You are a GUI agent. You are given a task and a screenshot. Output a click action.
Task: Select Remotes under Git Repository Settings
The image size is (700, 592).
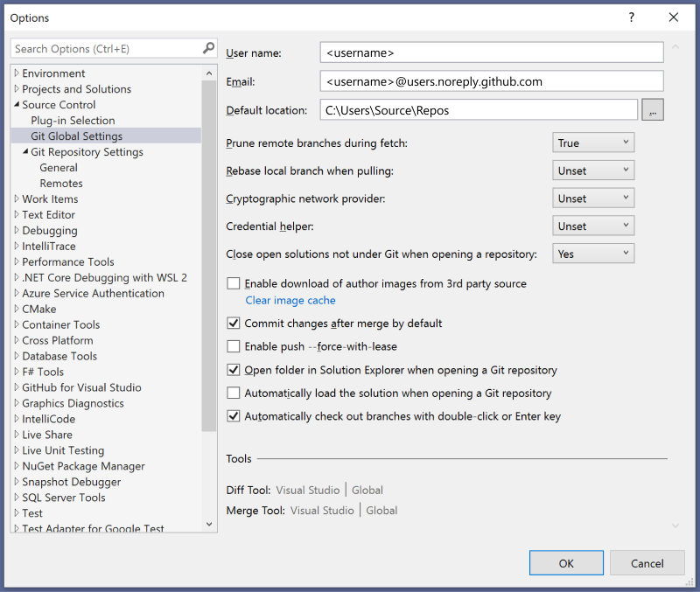[x=62, y=183]
